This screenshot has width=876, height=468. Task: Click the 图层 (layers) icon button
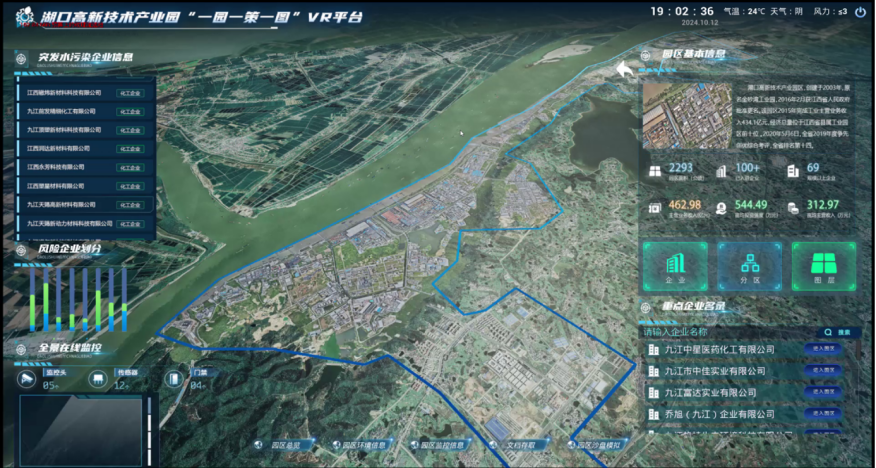pos(824,265)
